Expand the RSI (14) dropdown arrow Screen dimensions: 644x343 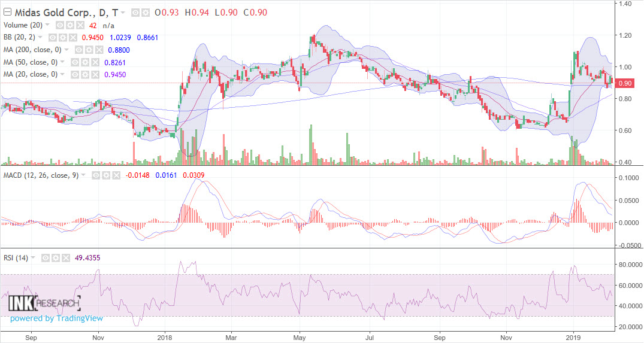point(33,257)
